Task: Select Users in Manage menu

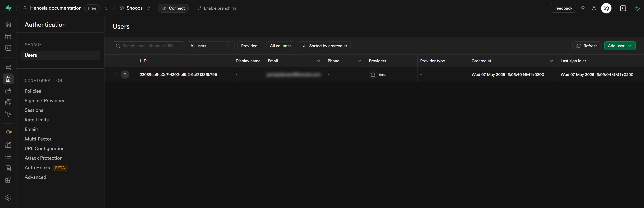Action: pyautogui.click(x=60, y=55)
